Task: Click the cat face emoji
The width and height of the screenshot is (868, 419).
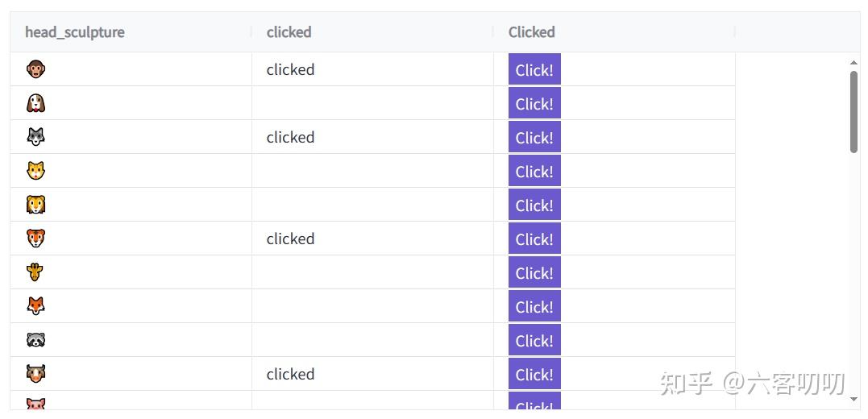Action: pyautogui.click(x=35, y=171)
